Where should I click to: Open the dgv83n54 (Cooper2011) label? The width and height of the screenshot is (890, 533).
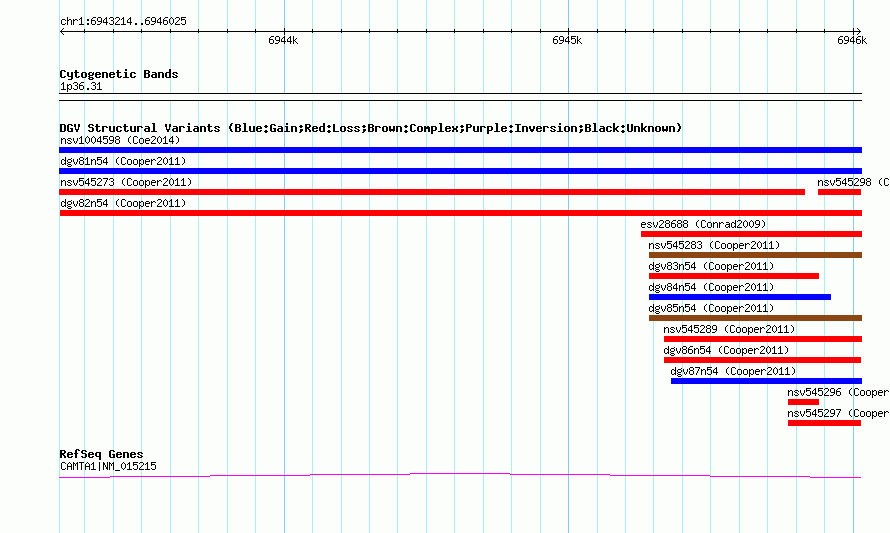pos(711,266)
